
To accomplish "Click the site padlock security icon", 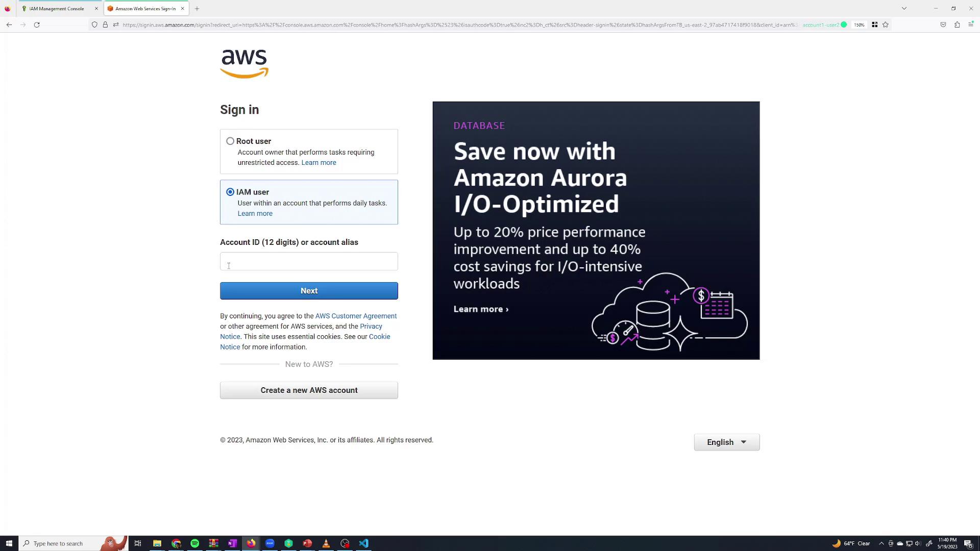I will pos(105,24).
